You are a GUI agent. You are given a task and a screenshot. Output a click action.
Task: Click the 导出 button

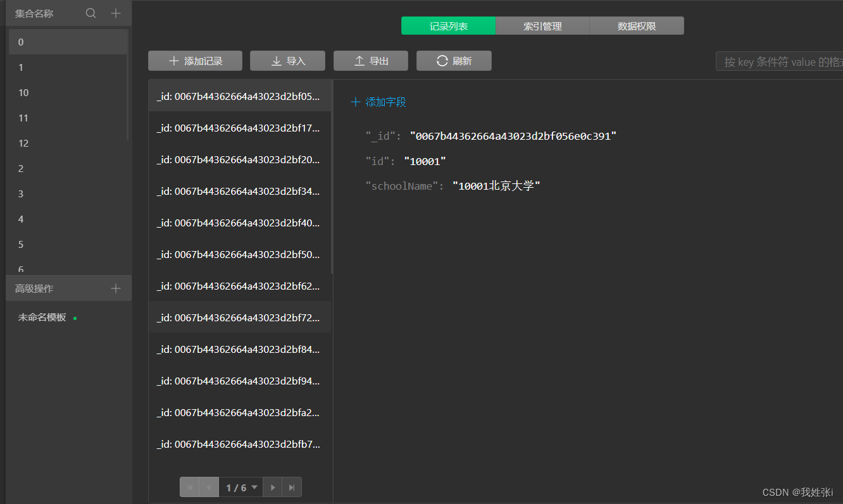[371, 61]
